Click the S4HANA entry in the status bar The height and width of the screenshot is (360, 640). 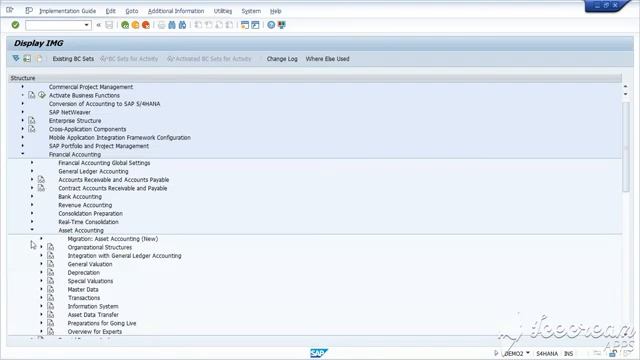point(547,353)
